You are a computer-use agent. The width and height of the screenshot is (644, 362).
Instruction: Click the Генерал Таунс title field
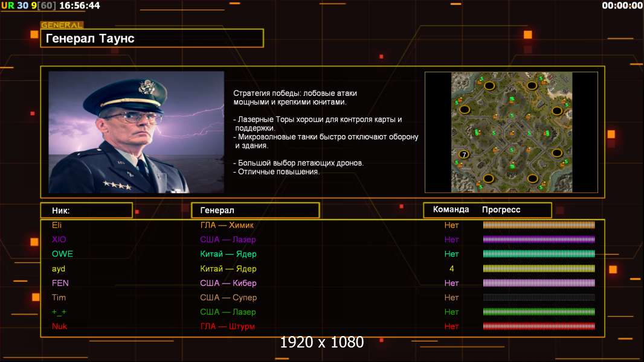(152, 38)
